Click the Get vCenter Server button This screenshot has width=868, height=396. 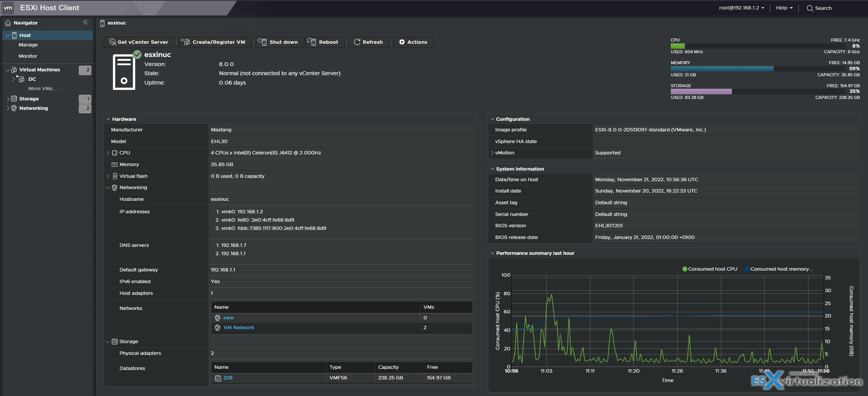pos(139,42)
